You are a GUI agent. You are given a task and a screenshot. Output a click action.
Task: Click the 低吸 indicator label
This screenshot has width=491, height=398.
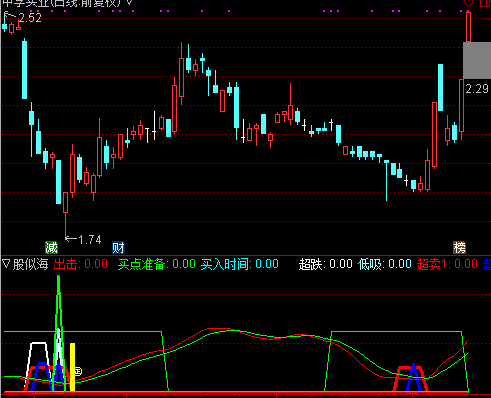pyautogui.click(x=385, y=264)
